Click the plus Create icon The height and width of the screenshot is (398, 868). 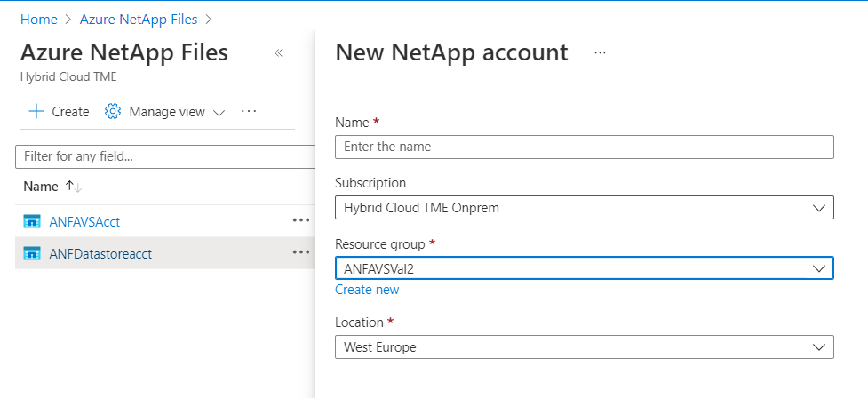36,112
